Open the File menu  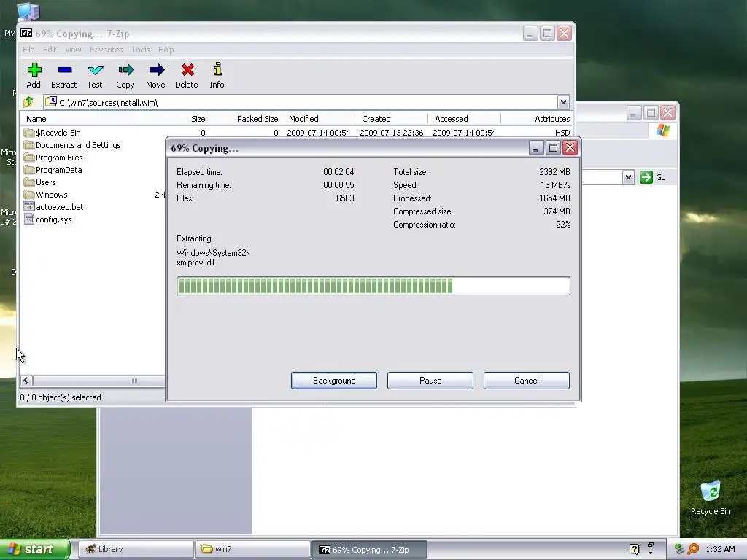point(28,50)
